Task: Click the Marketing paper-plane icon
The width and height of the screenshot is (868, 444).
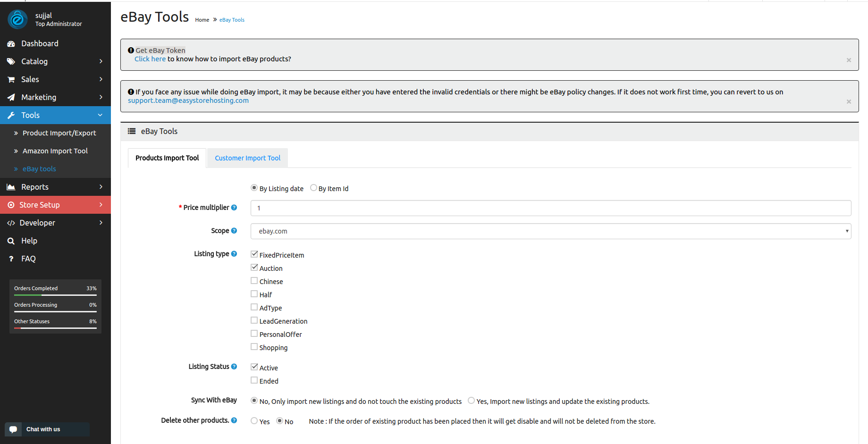Action: pos(11,98)
